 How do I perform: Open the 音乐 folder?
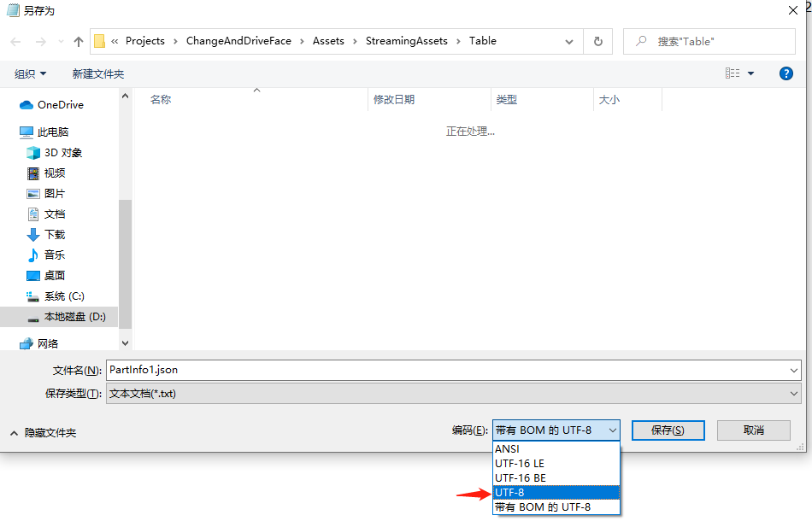tap(46, 255)
